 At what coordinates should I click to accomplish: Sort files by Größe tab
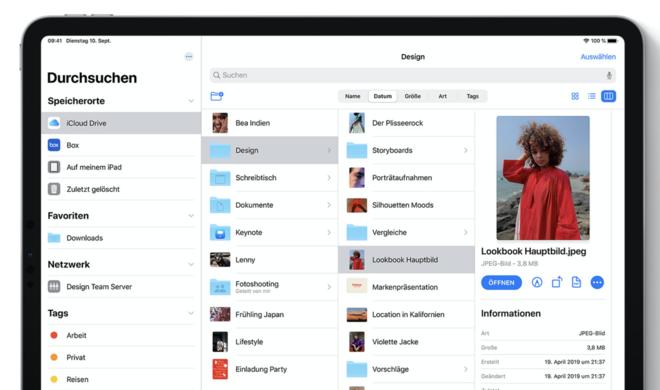coord(412,96)
